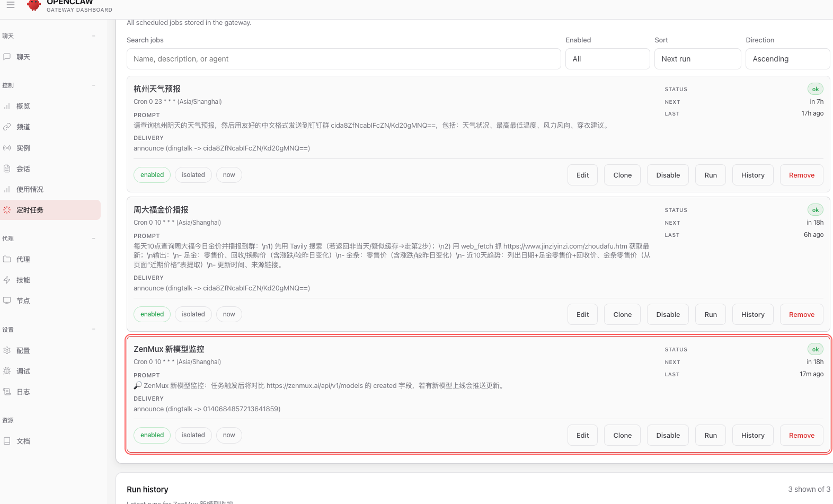Open History for ZenMux 新模型监控

[x=753, y=435]
